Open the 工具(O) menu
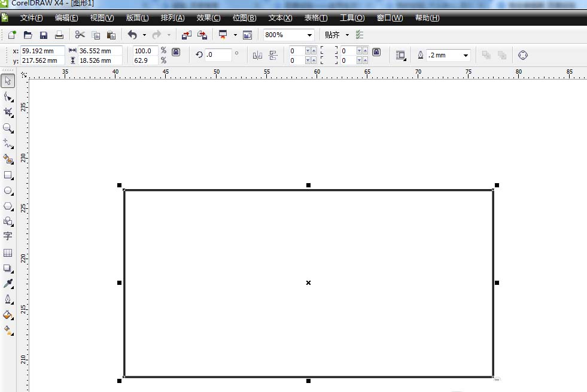 352,18
